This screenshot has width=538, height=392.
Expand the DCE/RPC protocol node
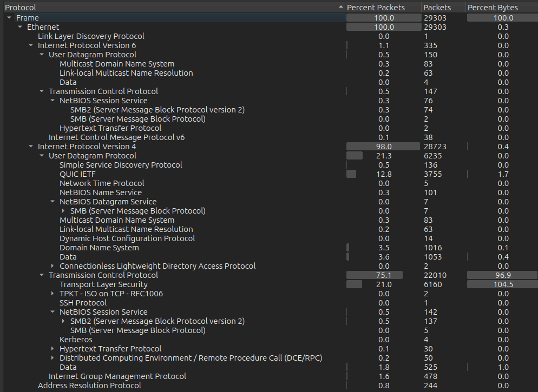pos(53,358)
